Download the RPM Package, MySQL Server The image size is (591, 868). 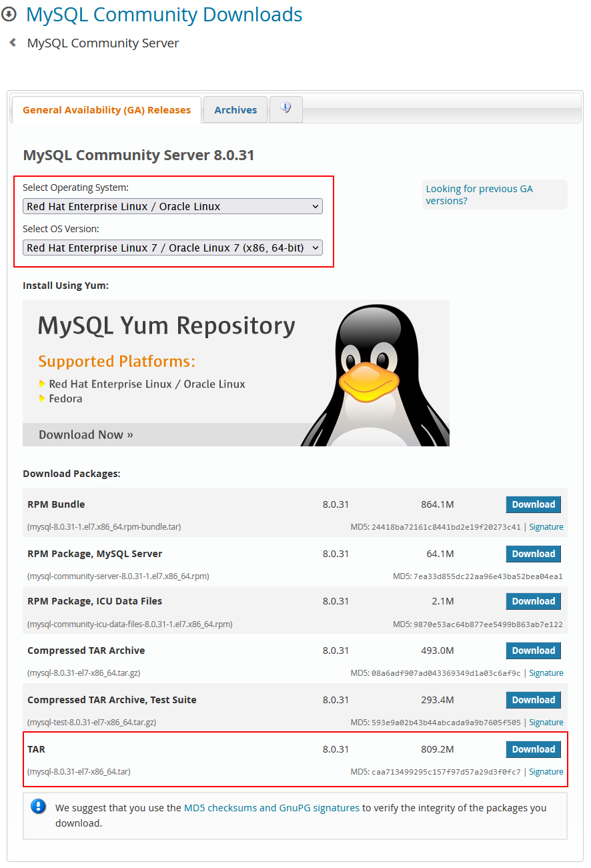tap(533, 553)
